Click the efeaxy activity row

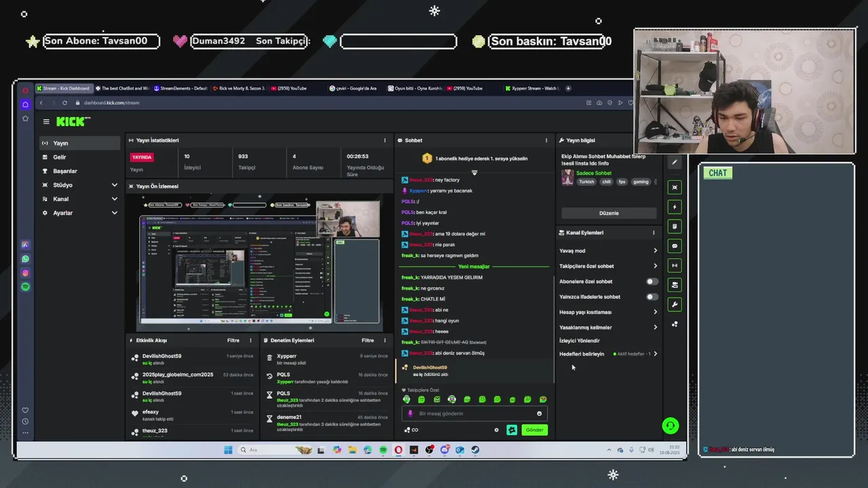click(193, 415)
